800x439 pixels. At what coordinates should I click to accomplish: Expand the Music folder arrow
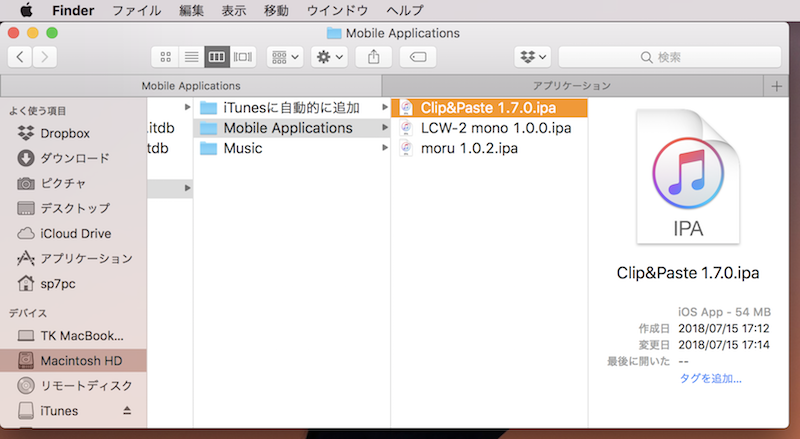click(x=385, y=149)
